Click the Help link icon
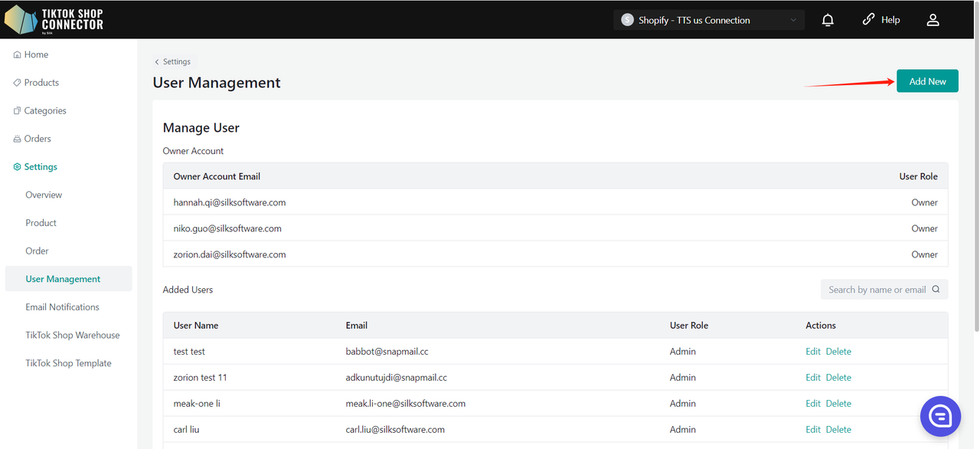The height and width of the screenshot is (449, 980). click(x=868, y=20)
